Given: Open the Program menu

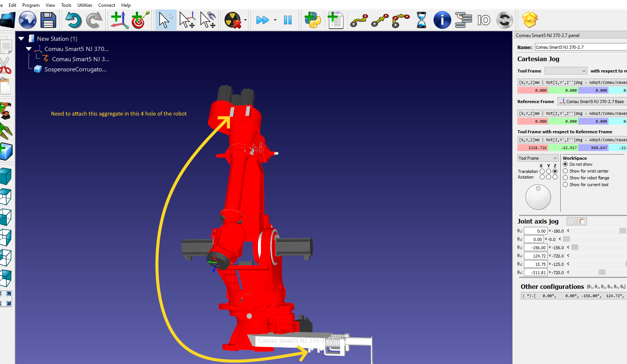Looking at the screenshot, I should pyautogui.click(x=31, y=5).
